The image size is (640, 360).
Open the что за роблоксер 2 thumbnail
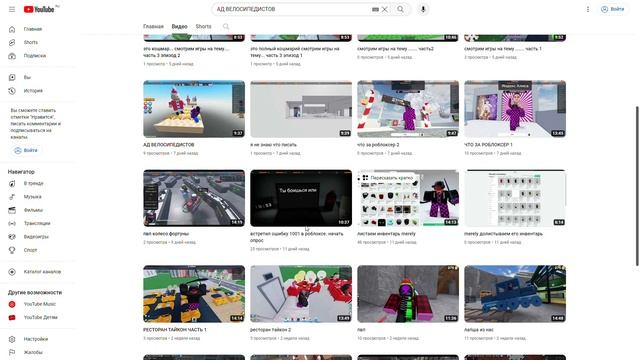(408, 109)
